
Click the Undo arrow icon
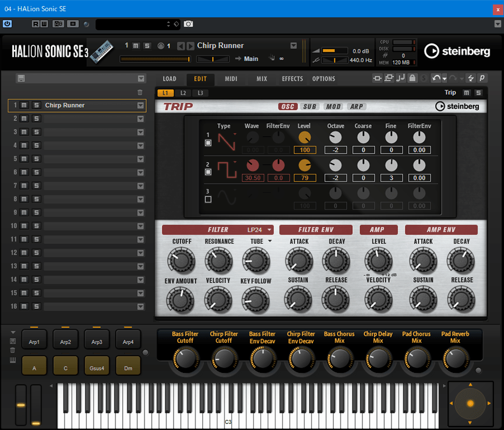coord(436,78)
